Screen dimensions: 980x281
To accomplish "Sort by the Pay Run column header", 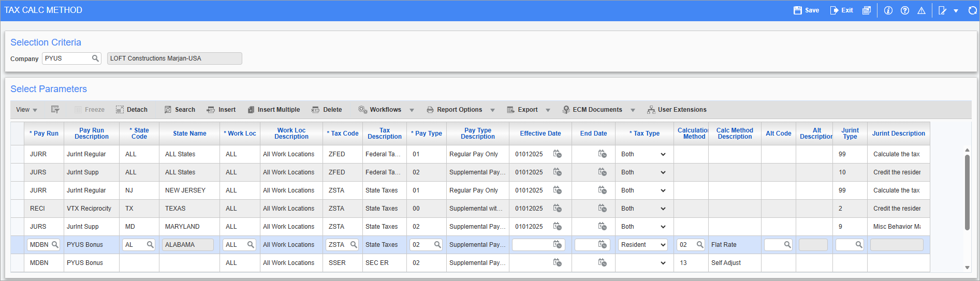I will click(44, 134).
